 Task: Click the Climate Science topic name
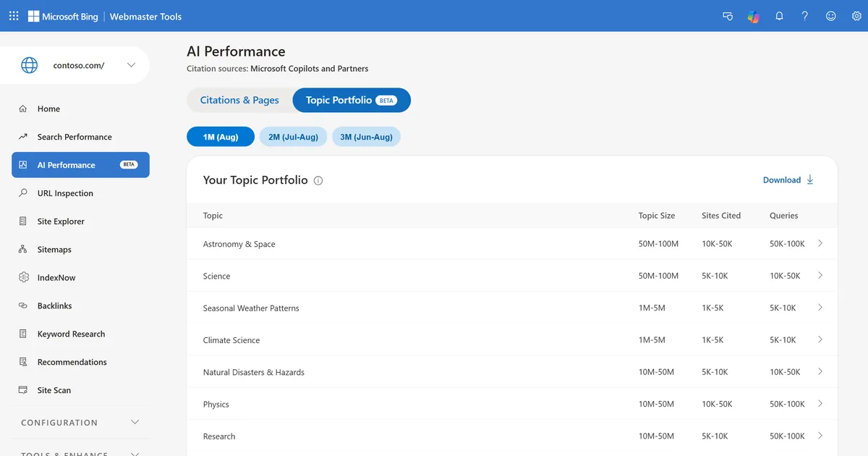tap(231, 340)
